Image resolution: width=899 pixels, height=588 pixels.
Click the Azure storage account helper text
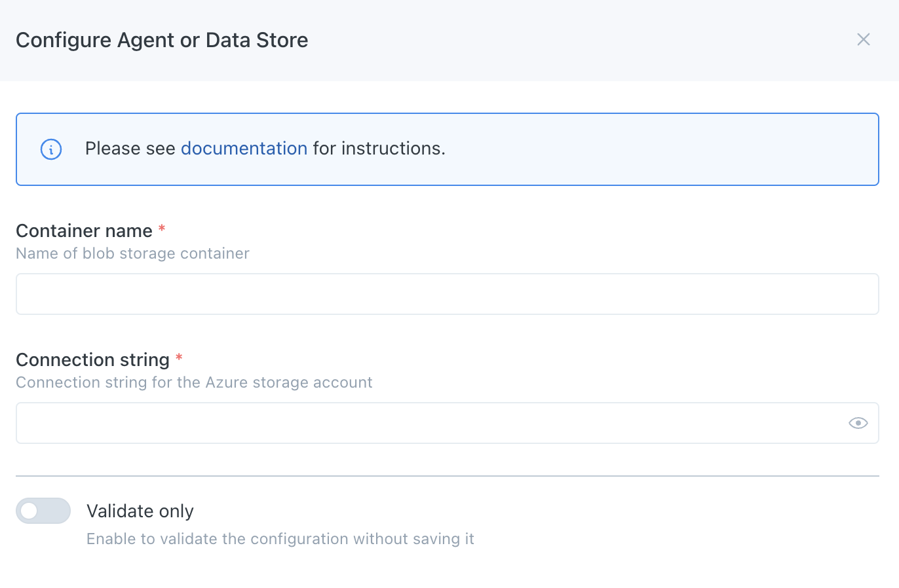194,382
